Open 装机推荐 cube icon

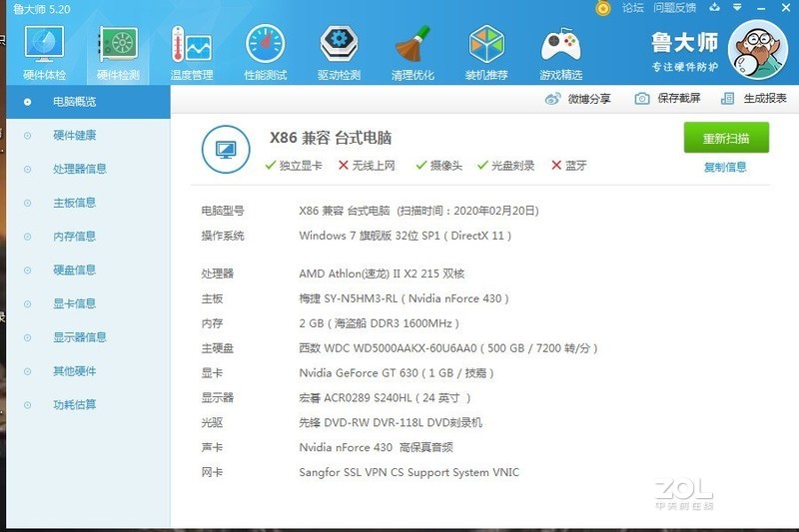tap(486, 54)
